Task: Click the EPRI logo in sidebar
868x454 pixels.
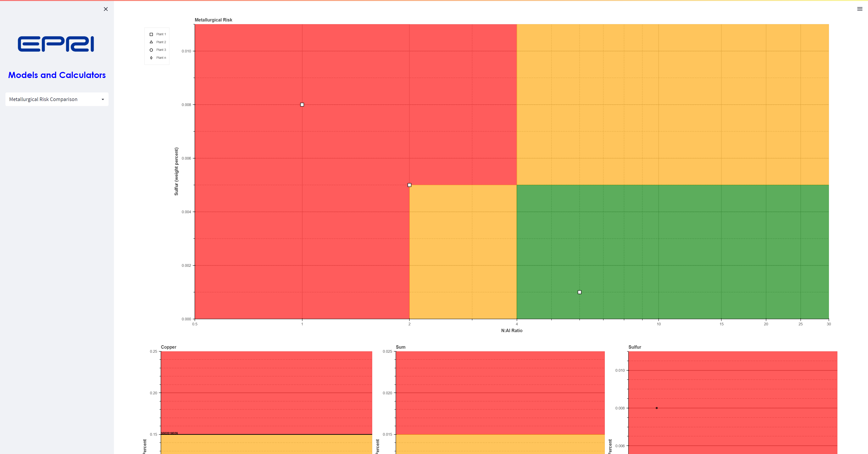Action: 56,44
